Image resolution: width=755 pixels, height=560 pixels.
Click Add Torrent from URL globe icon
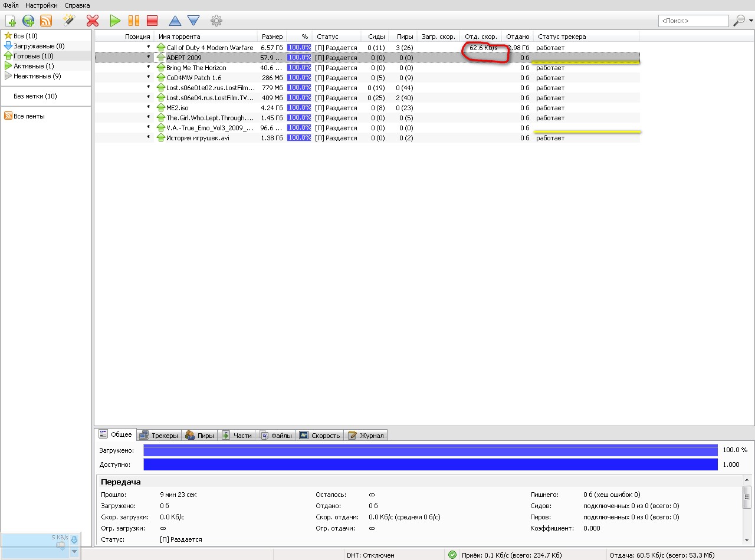click(28, 21)
